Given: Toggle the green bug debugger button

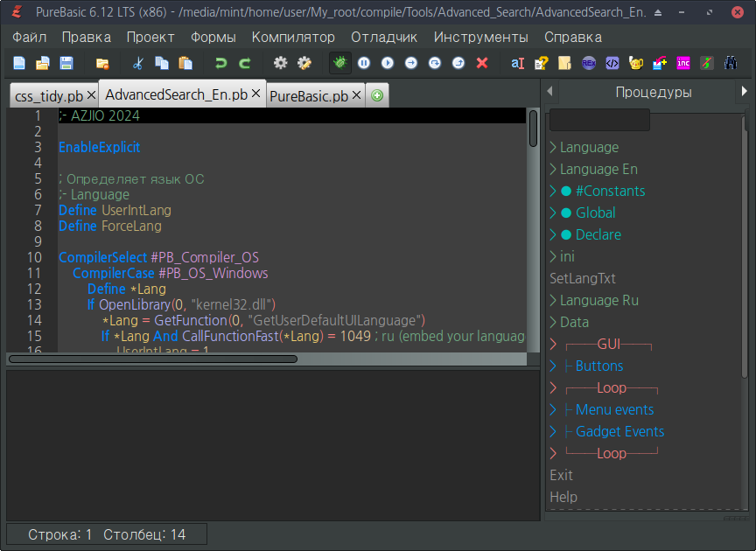Looking at the screenshot, I should click(x=340, y=63).
